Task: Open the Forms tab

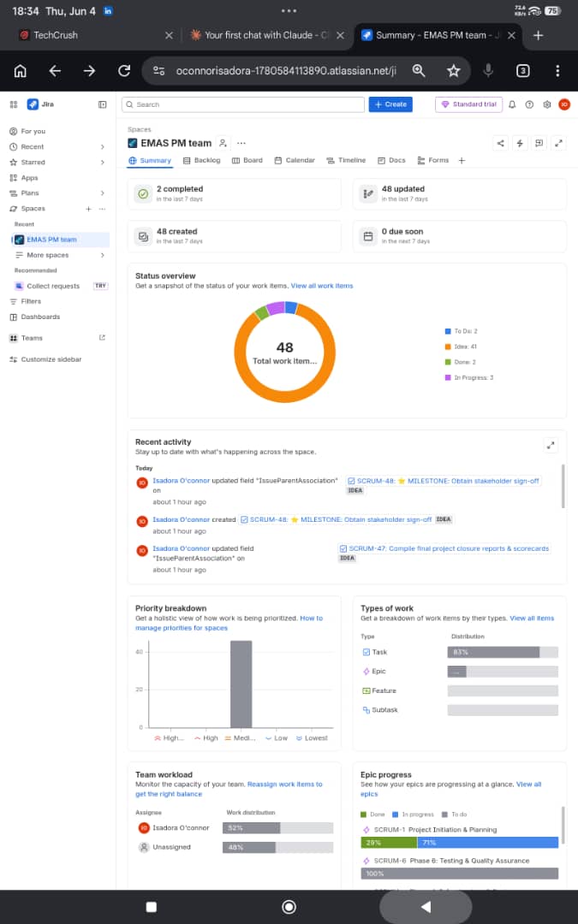Action: pos(433,160)
